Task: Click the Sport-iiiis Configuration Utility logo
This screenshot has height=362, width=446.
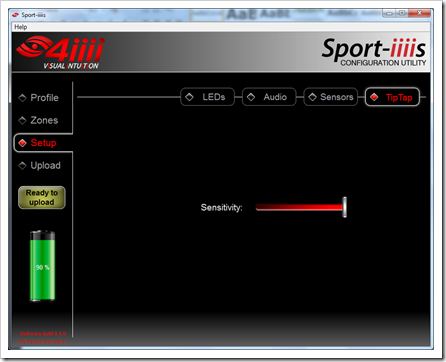Action: coord(374,52)
